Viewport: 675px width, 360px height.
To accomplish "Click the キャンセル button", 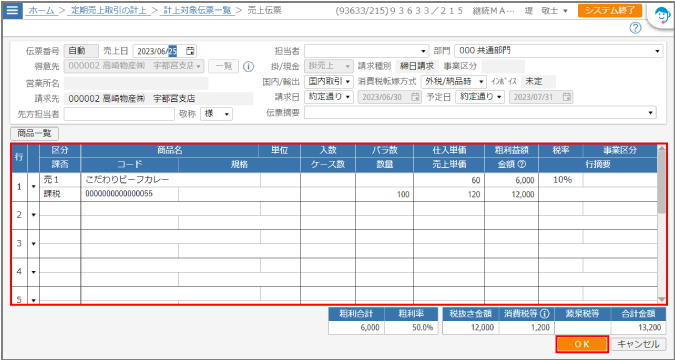I will tap(638, 344).
